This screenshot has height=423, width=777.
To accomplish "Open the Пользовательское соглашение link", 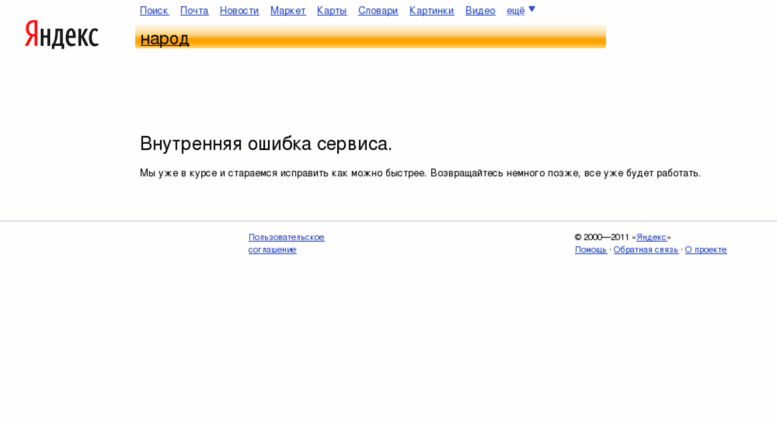I will [286, 243].
